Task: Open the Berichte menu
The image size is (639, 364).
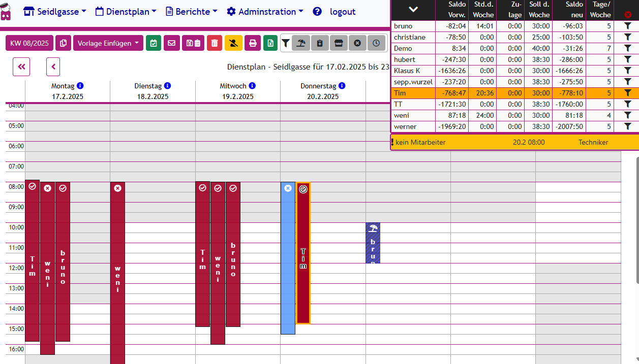Action: point(192,11)
